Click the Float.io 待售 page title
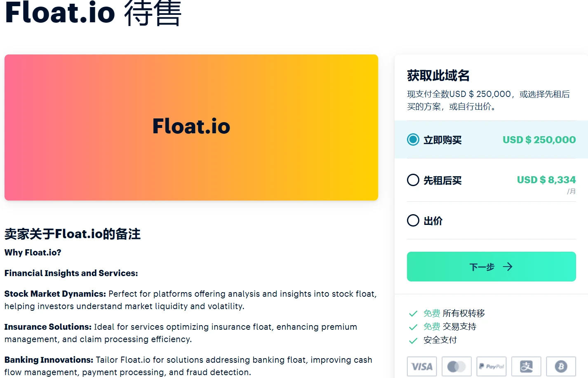Screen dimensions: 588x378 pyautogui.click(x=93, y=13)
